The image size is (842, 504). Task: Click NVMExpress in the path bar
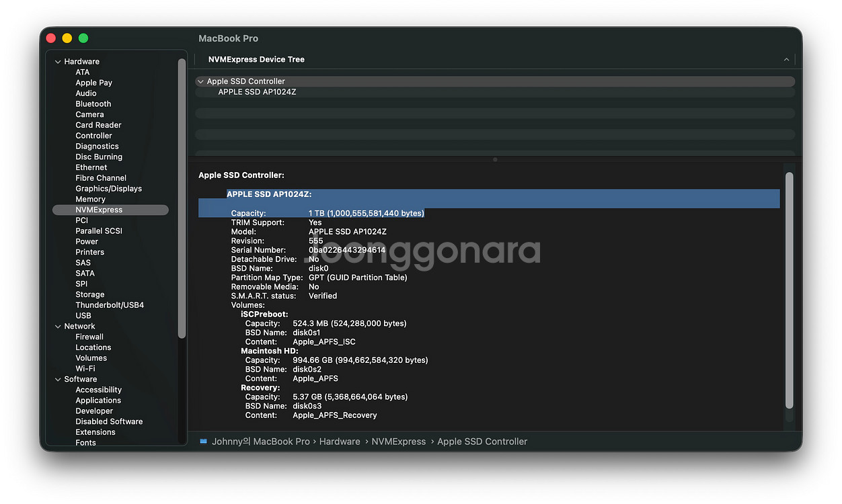click(x=399, y=442)
